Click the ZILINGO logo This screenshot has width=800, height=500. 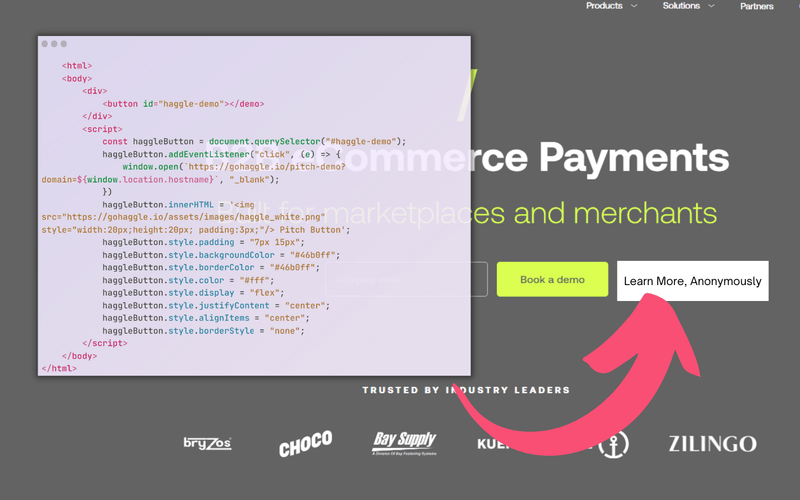pos(712,444)
